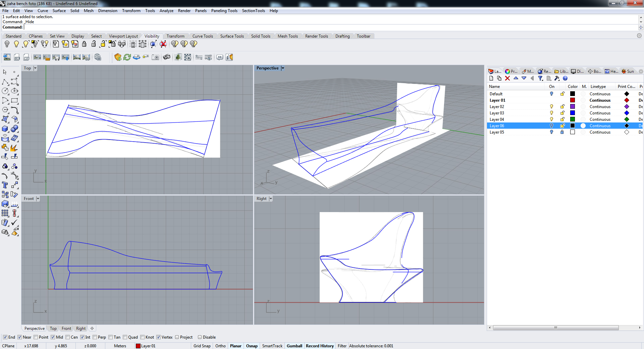Click the Layer 04 Continuous linetype cell
Viewport: 644px width, 349px height.
point(600,119)
